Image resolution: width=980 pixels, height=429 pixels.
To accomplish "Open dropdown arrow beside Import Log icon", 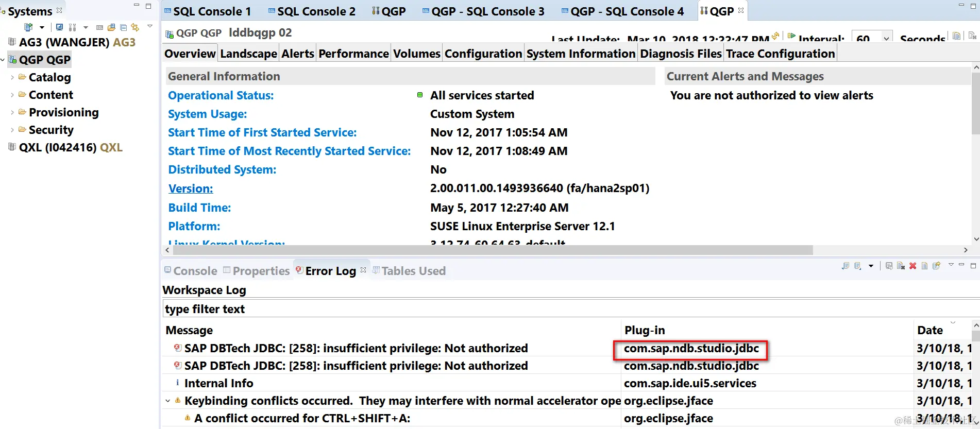I will (x=871, y=266).
